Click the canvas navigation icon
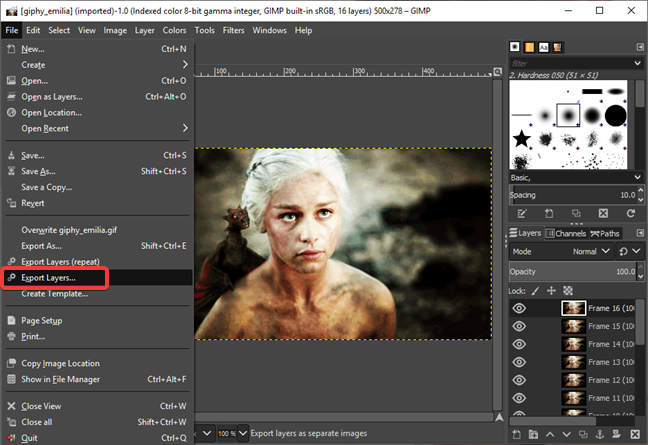This screenshot has height=445, width=648. point(499,417)
